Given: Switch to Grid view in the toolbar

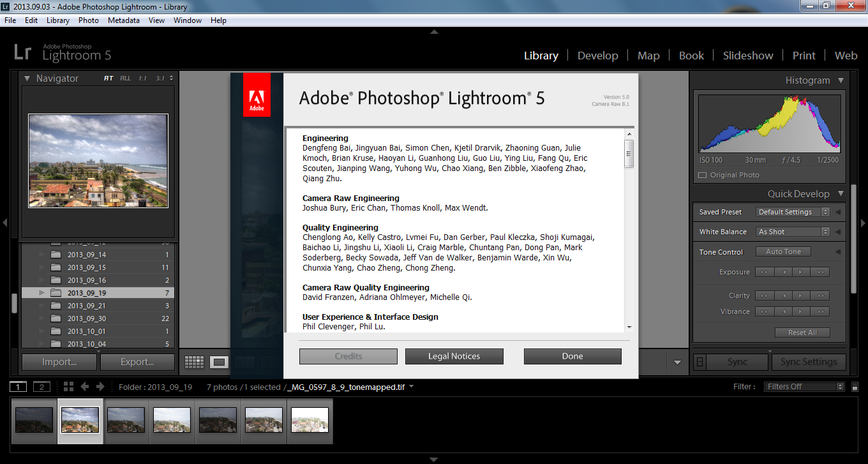Looking at the screenshot, I should click(194, 363).
